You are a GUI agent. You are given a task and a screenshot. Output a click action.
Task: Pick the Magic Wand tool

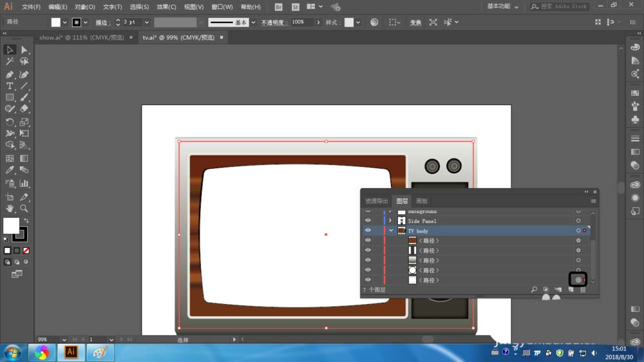[10, 62]
